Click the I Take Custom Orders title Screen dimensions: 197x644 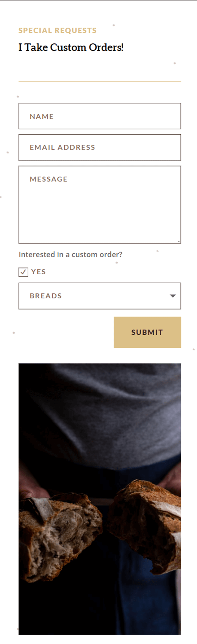point(71,47)
